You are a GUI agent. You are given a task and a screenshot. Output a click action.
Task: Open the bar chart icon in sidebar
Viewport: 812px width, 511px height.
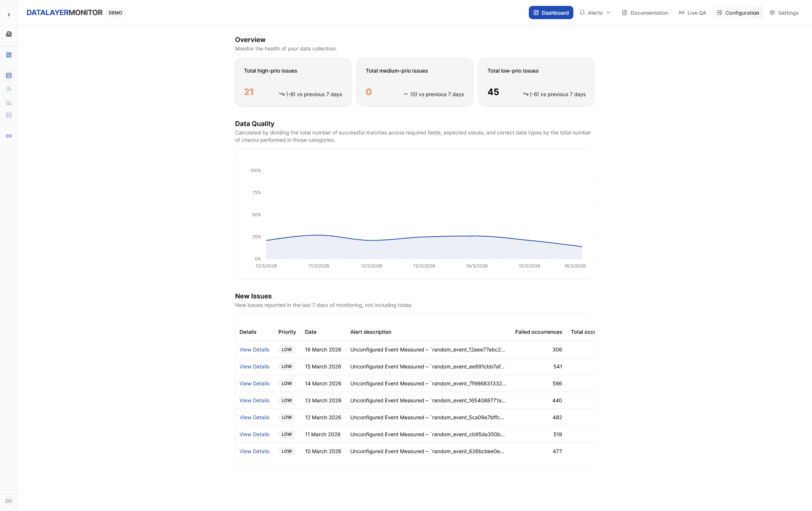9,102
